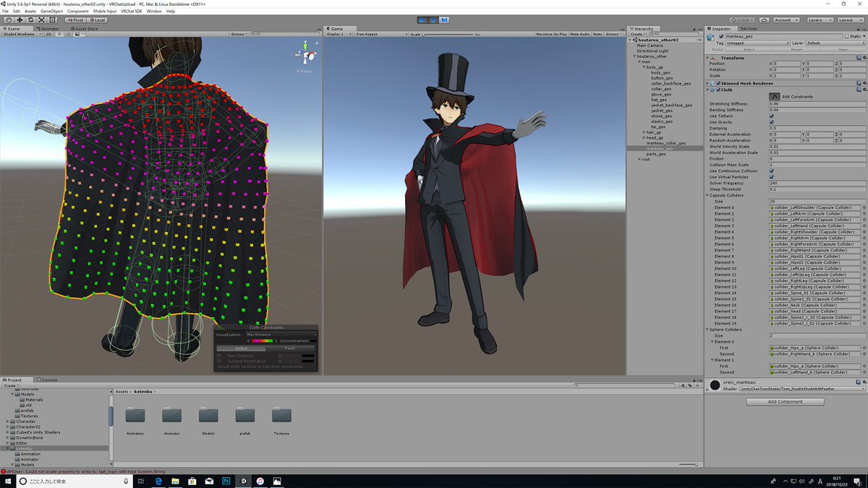The width and height of the screenshot is (868, 488).
Task: Expand the hair_gp hierarchy node
Action: (644, 132)
